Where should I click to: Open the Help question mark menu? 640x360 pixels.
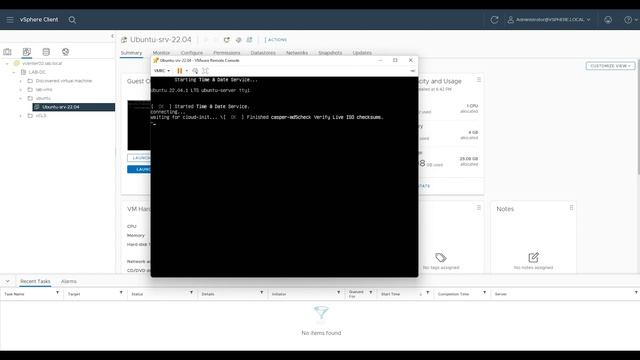(x=631, y=20)
